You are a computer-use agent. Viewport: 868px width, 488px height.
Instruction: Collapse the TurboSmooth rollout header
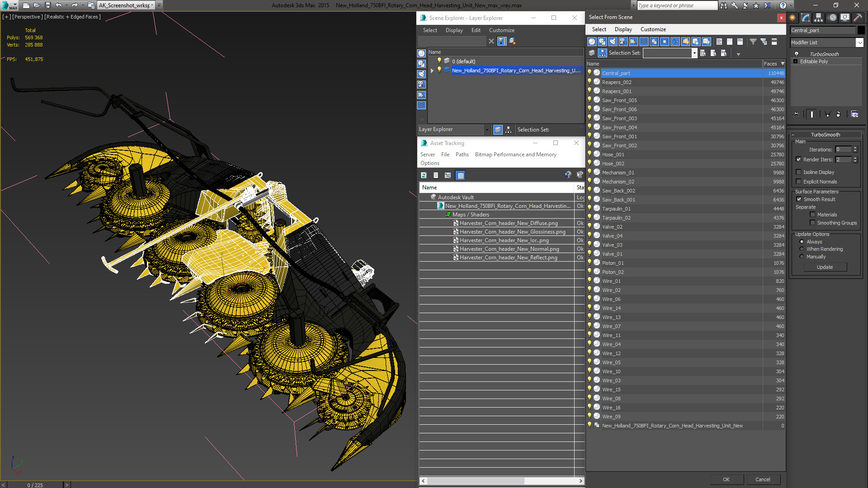(825, 135)
